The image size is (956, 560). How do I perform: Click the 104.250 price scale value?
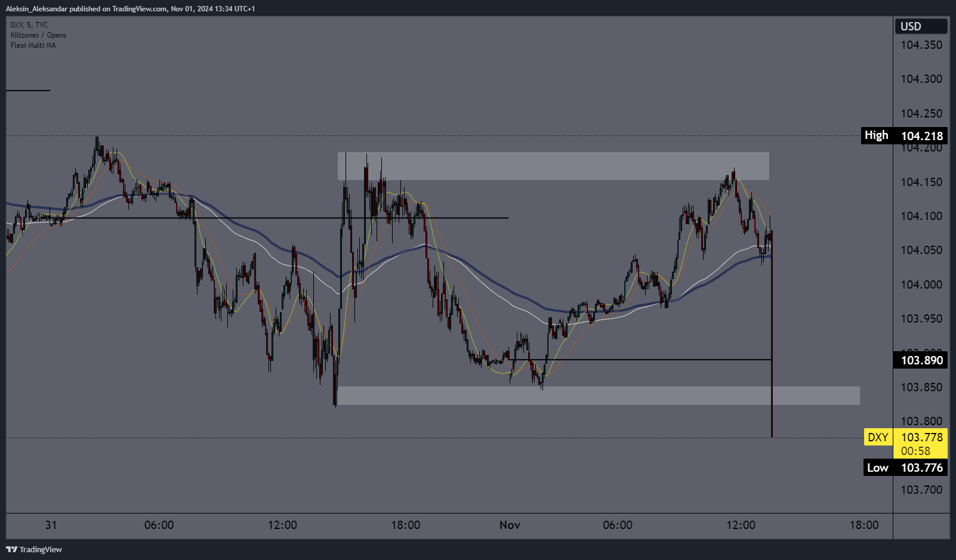[921, 113]
